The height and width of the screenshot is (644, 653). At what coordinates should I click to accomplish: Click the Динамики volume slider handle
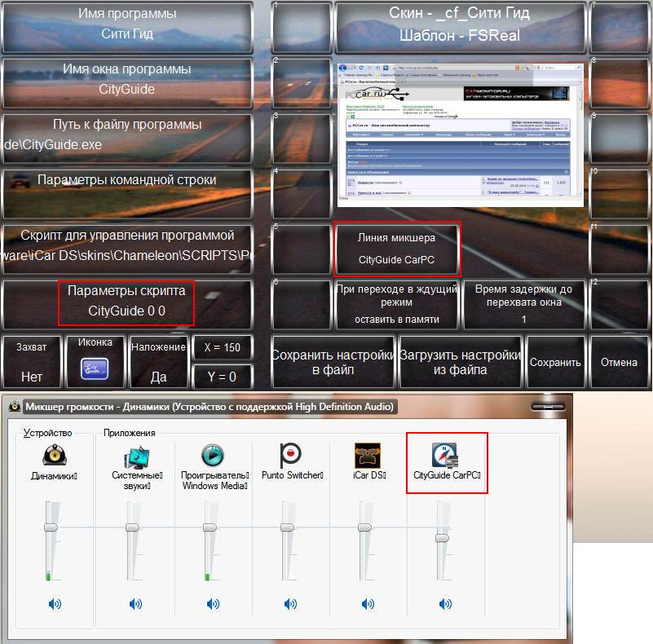pos(51,527)
